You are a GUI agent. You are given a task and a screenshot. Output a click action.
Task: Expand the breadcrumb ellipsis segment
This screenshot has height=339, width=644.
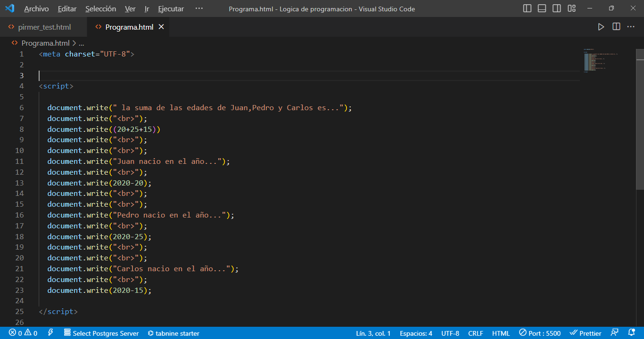pos(81,43)
